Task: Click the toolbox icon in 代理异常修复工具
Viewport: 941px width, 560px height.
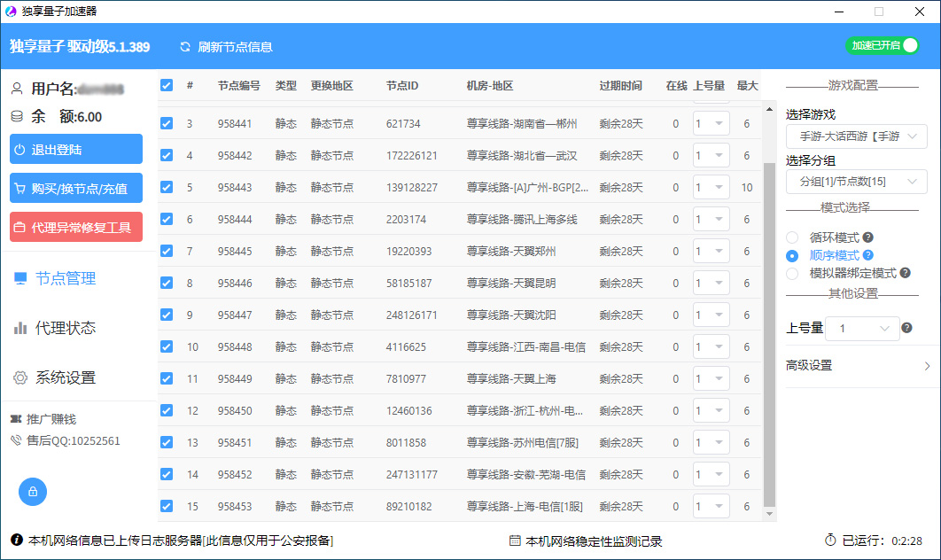Action: [19, 228]
